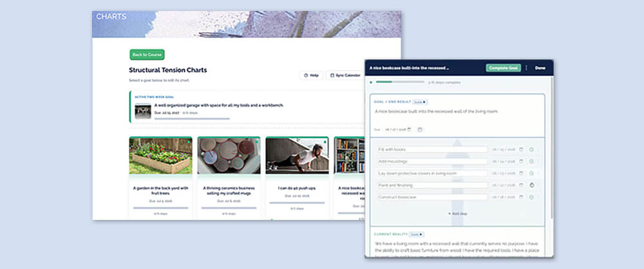
Task: Toggle the complete circle for 'Fill with books'
Action: (531, 149)
